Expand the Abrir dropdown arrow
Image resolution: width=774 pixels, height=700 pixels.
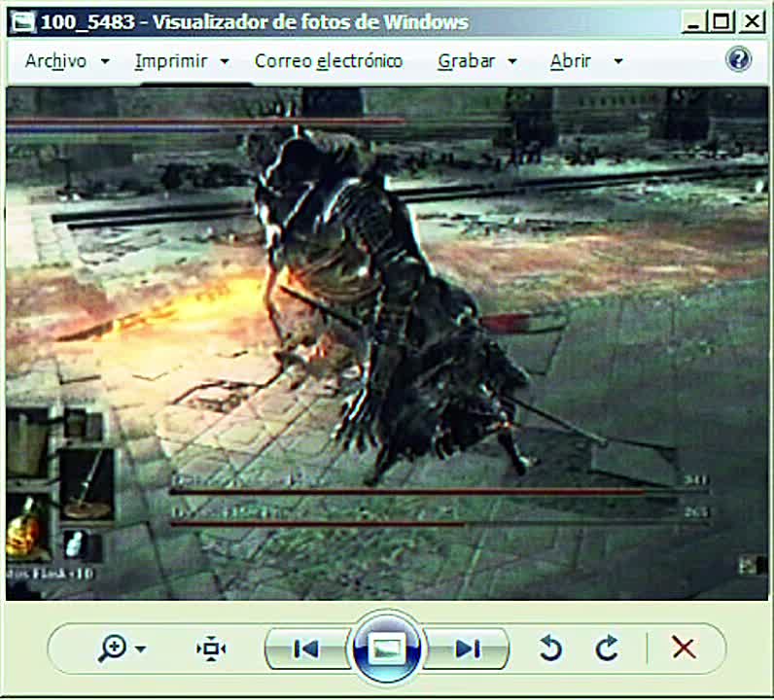click(x=618, y=61)
